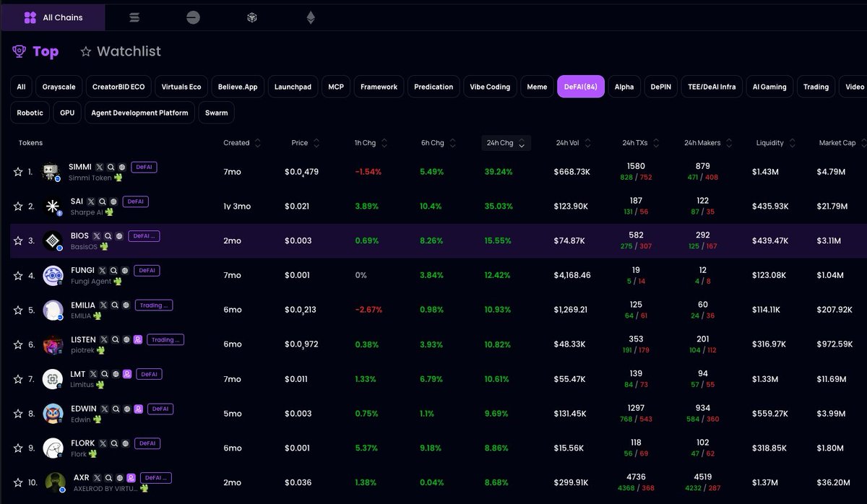Open LISTEN's website globe icon

tap(126, 339)
